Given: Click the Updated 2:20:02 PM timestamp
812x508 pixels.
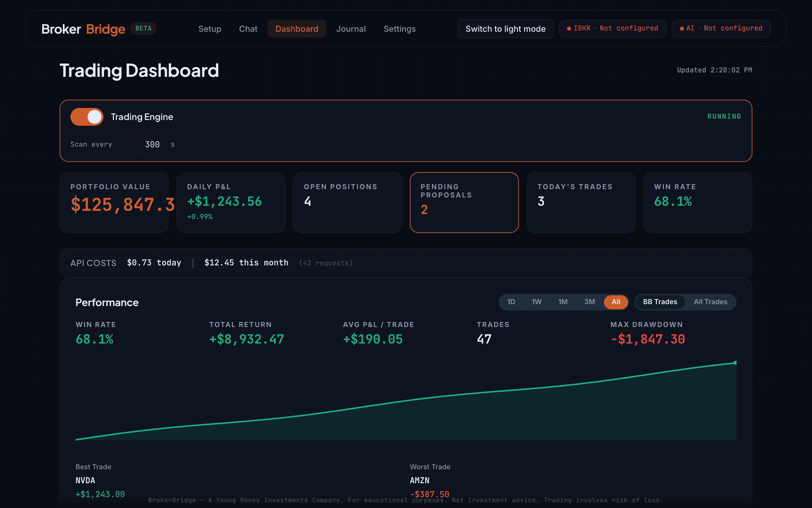Looking at the screenshot, I should click(714, 70).
